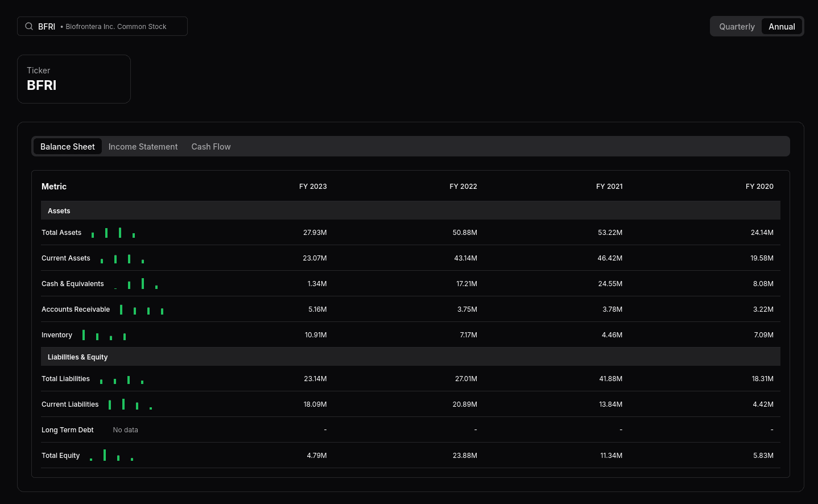Select the Inventory row label
This screenshot has height=504, width=818.
tap(57, 335)
